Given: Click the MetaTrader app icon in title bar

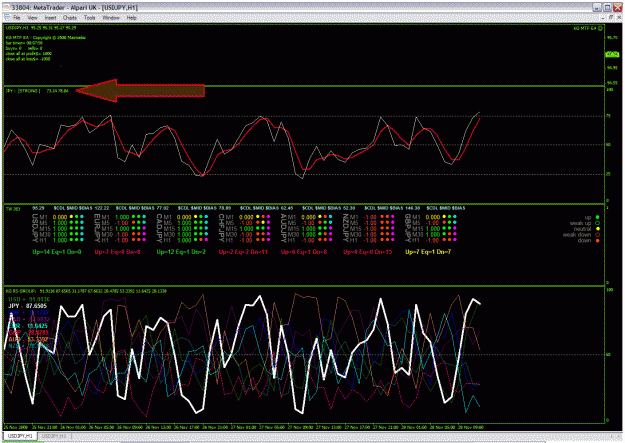Looking at the screenshot, I should tap(6, 7).
